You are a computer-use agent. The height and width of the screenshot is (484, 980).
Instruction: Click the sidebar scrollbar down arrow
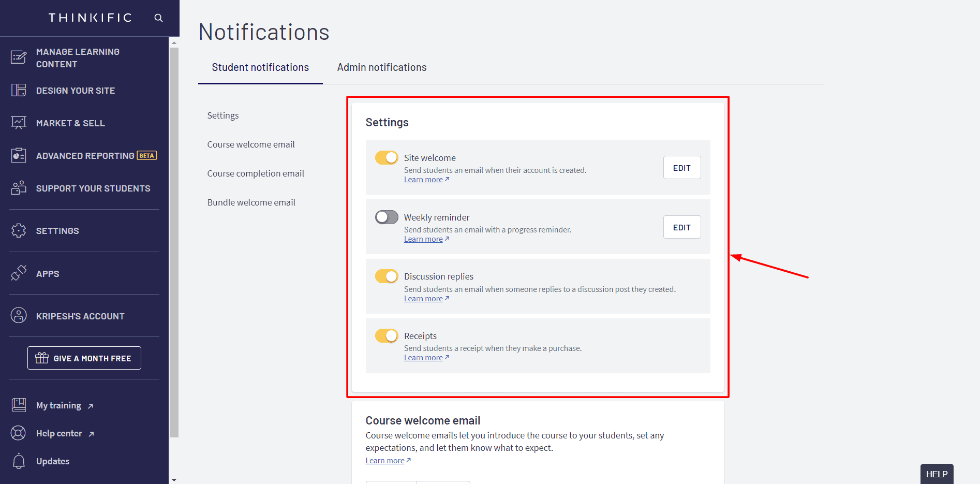point(174,480)
